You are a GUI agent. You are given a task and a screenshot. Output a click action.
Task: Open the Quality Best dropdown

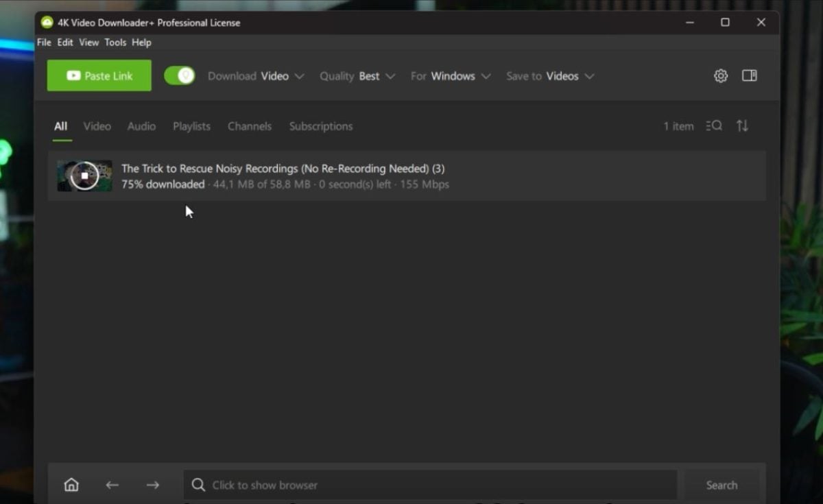357,76
